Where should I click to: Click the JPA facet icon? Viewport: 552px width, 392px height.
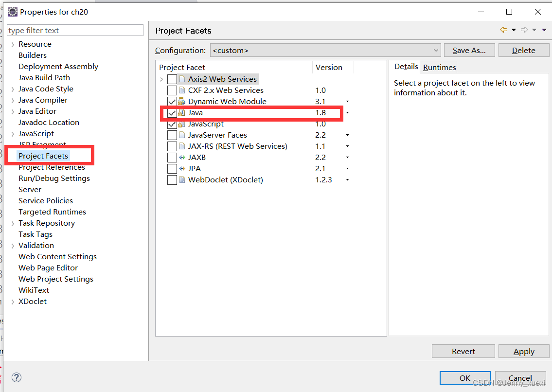182,169
